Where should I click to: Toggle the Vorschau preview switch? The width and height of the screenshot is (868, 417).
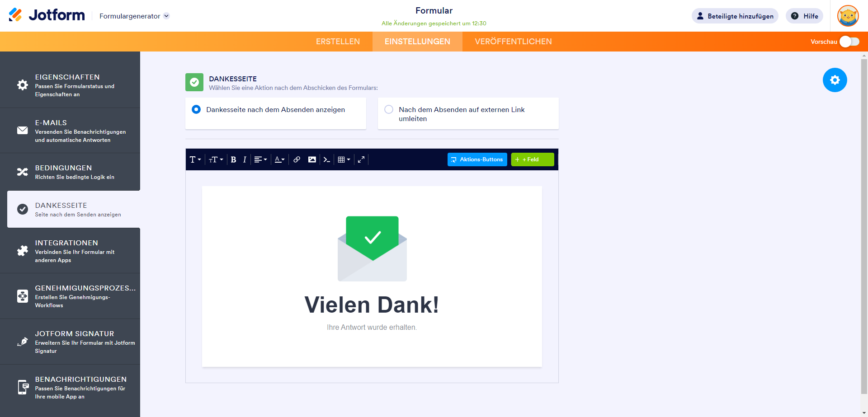click(849, 42)
